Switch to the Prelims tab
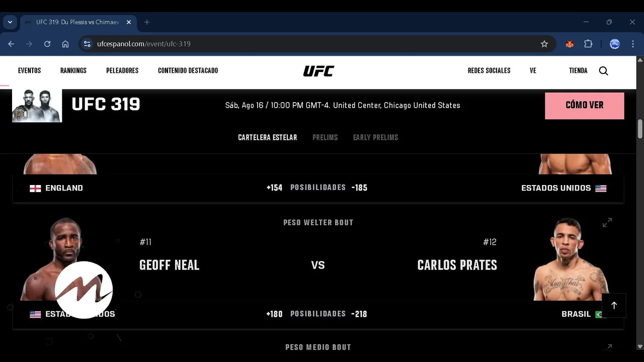 click(x=325, y=137)
